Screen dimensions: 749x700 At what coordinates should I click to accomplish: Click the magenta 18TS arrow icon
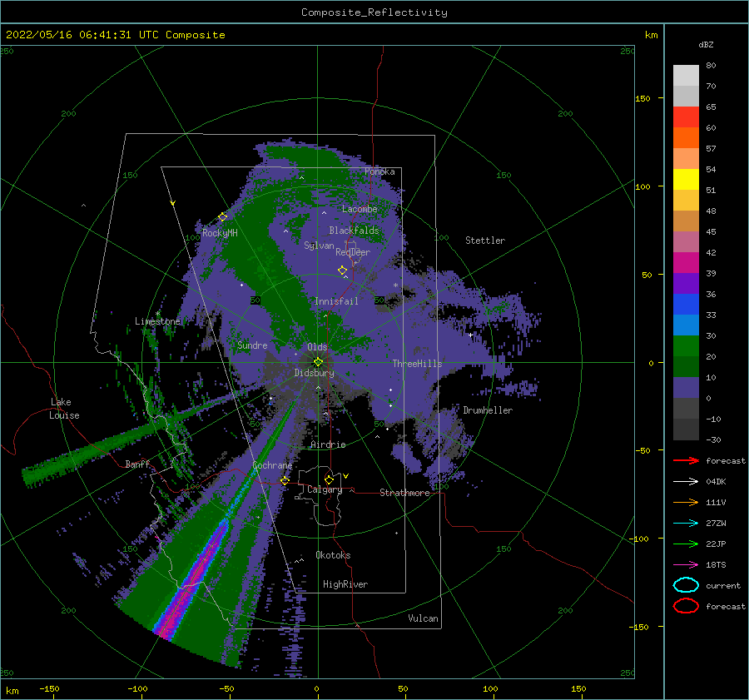[686, 565]
